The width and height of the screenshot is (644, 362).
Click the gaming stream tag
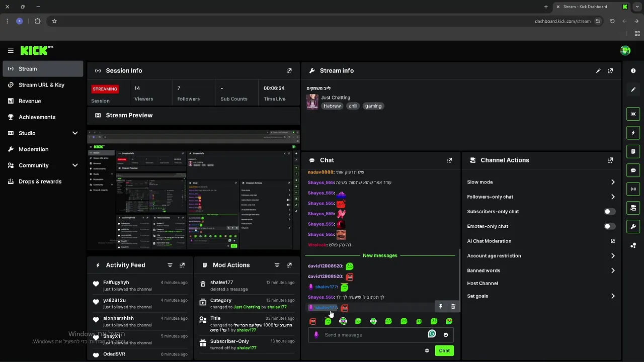[x=373, y=106]
